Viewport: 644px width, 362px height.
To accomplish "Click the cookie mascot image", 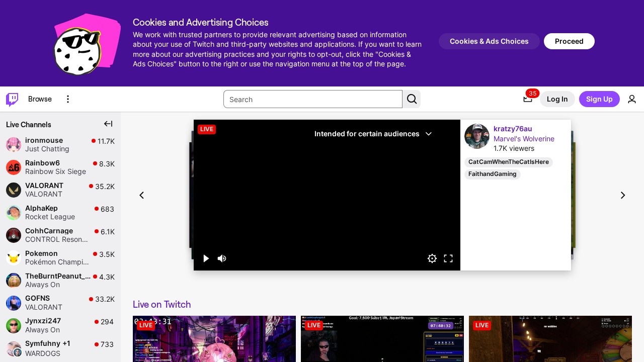I will (87, 44).
